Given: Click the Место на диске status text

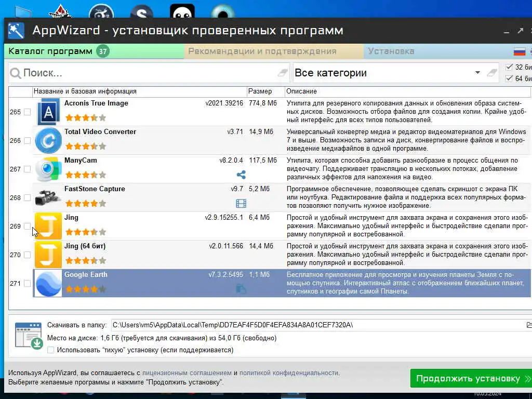Looking at the screenshot, I should point(162,338).
